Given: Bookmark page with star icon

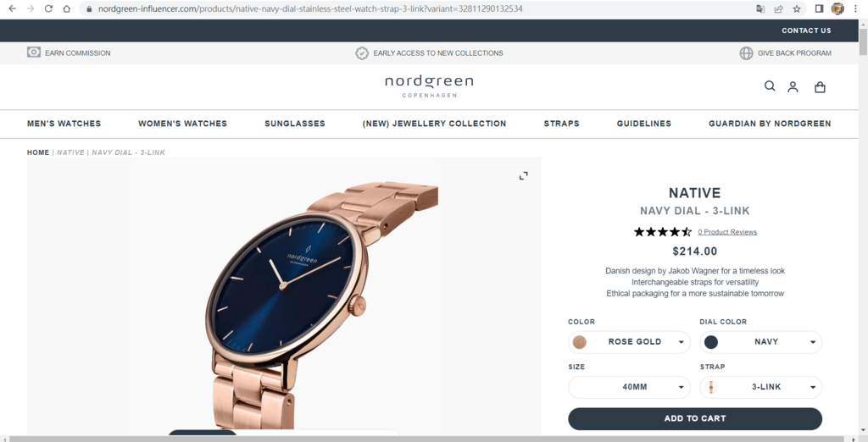Looking at the screenshot, I should pyautogui.click(x=797, y=8).
